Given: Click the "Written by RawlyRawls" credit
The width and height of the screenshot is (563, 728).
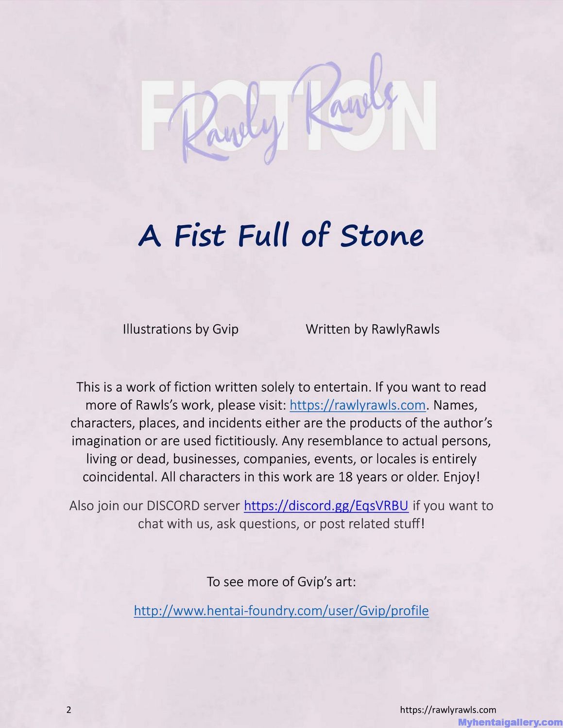Looking at the screenshot, I should click(373, 329).
